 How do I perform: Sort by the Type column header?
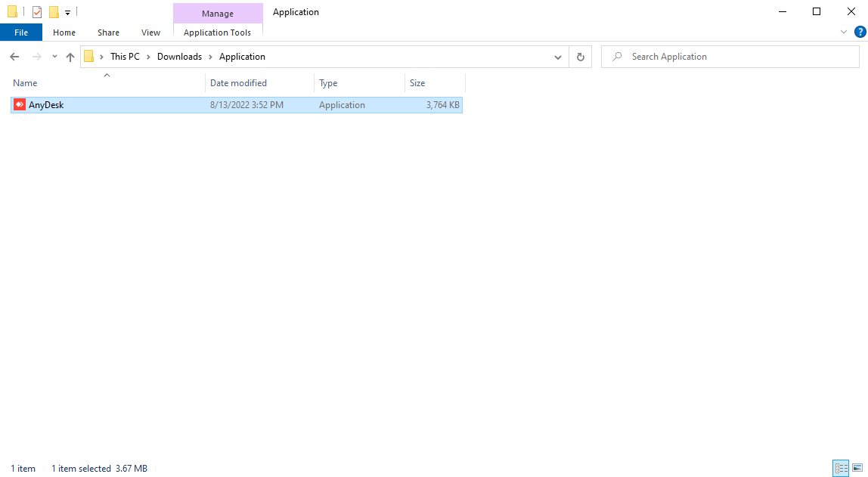359,83
